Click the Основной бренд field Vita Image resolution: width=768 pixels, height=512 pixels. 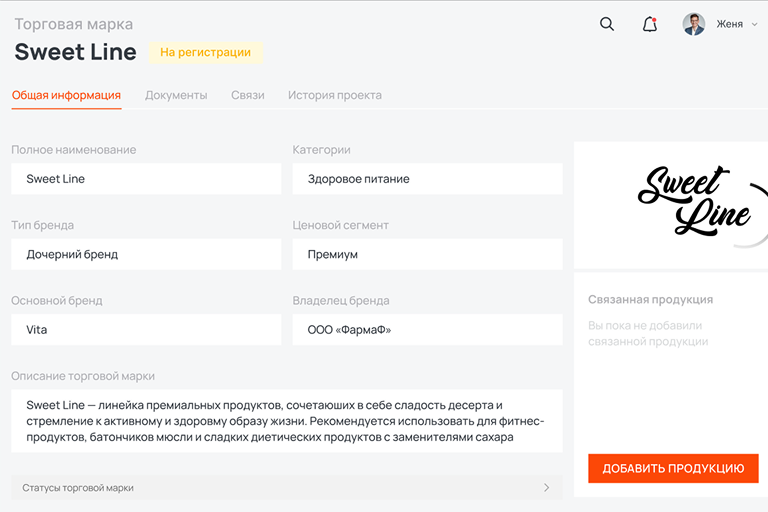(146, 329)
